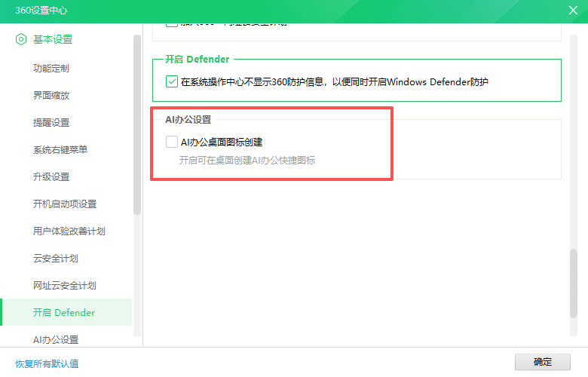Go to 提醒设置 in the sidebar

(51, 123)
